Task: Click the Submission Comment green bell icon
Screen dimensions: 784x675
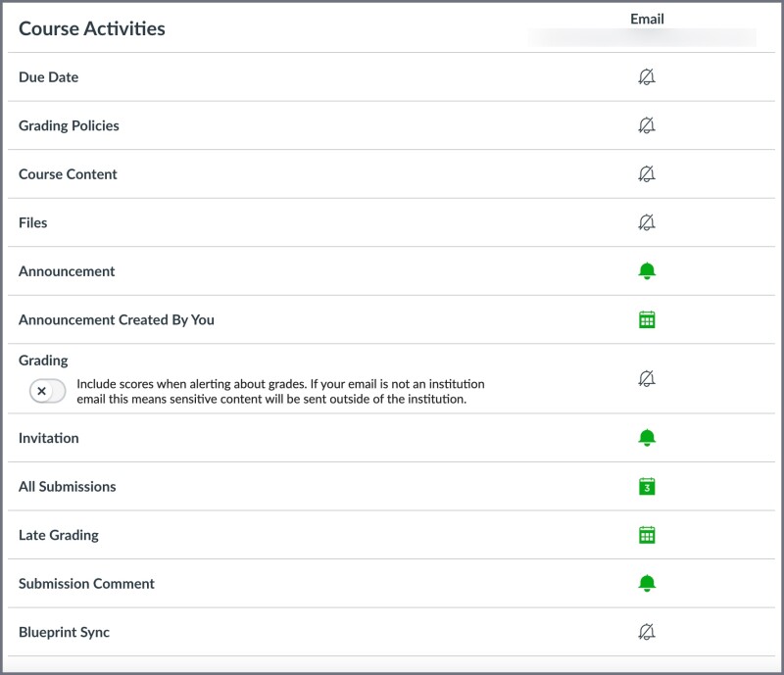Action: click(647, 583)
